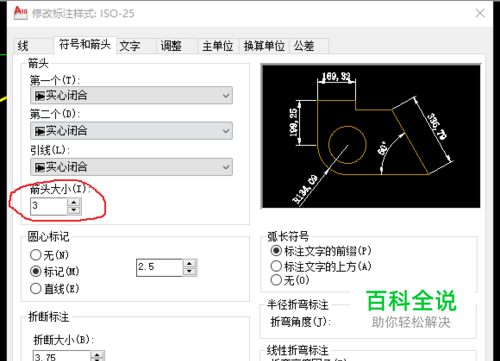Expand the 第一个(T) arrowhead dropdown
The width and height of the screenshot is (500, 361).
(131, 96)
